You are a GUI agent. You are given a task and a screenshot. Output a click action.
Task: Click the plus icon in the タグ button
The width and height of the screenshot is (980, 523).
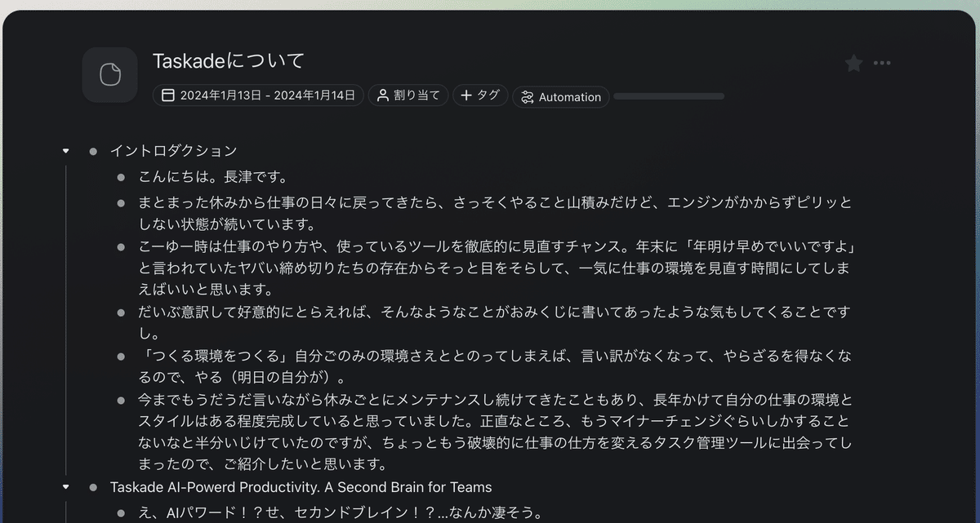click(466, 95)
